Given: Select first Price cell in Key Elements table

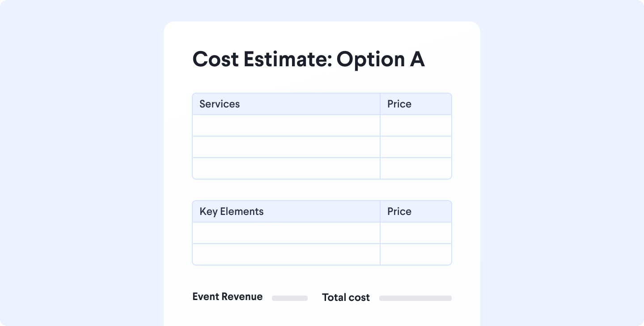Looking at the screenshot, I should coord(415,233).
